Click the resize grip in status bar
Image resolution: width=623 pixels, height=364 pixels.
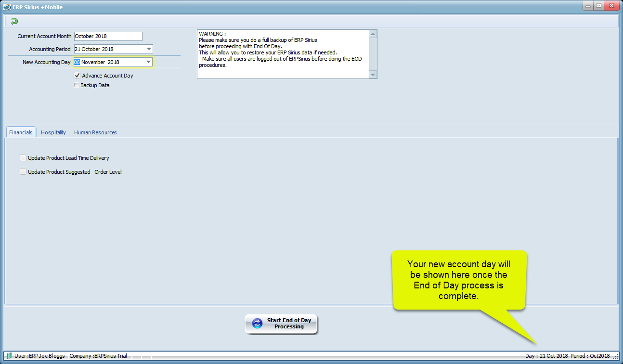pos(615,356)
